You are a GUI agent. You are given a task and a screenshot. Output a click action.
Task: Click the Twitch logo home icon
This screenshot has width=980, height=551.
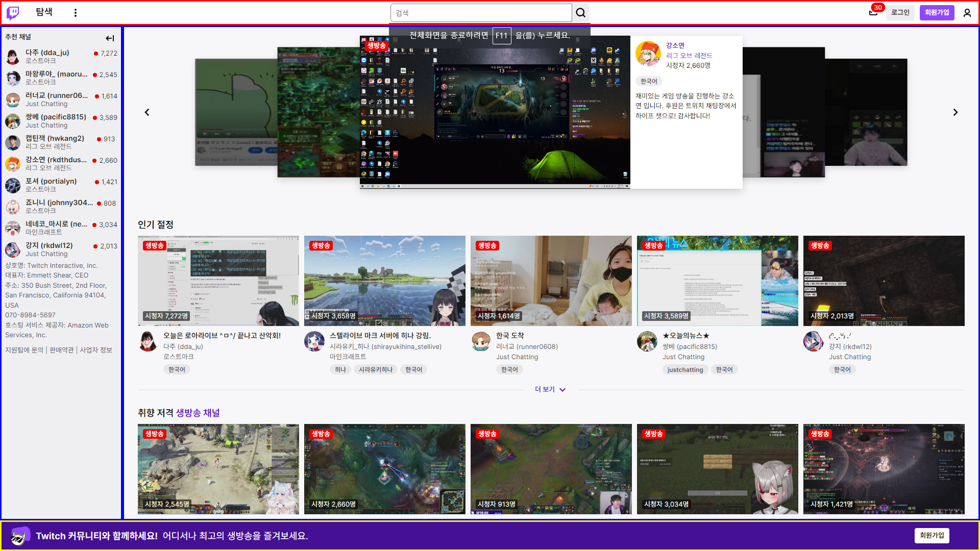coord(13,13)
